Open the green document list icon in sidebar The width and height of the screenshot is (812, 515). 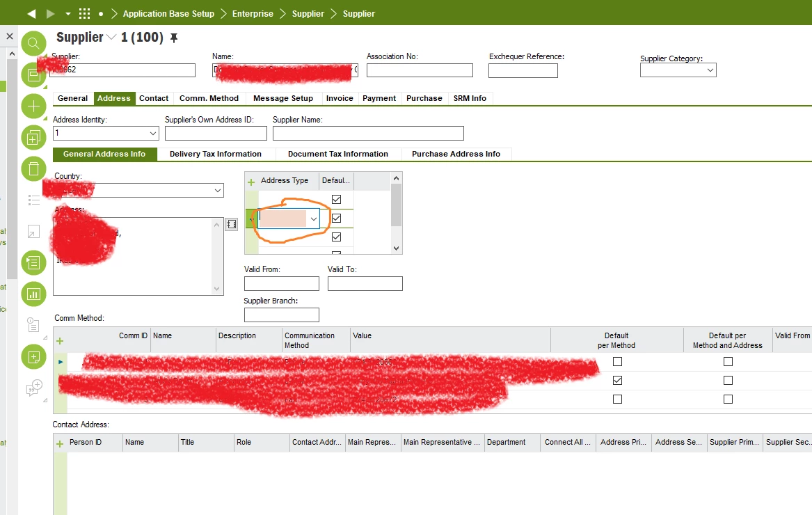pyautogui.click(x=33, y=262)
